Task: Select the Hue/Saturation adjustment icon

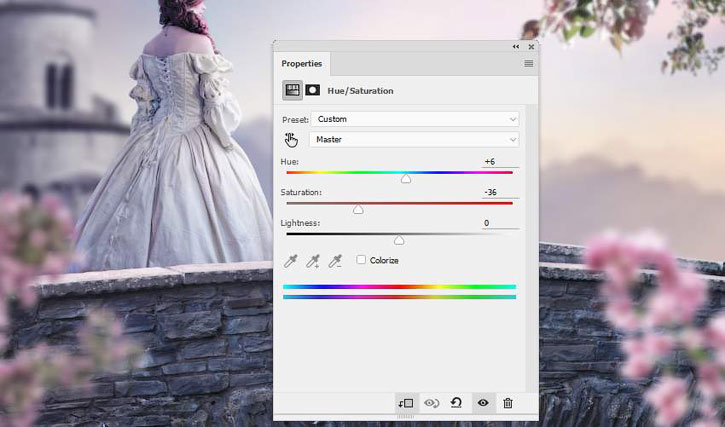Action: [x=292, y=90]
